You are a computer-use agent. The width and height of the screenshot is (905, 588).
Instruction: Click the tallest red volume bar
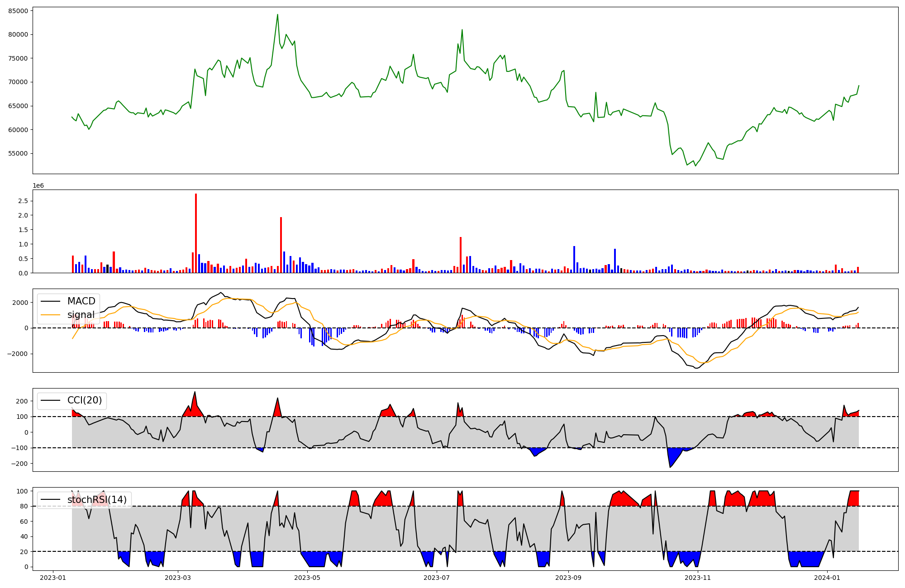[196, 233]
